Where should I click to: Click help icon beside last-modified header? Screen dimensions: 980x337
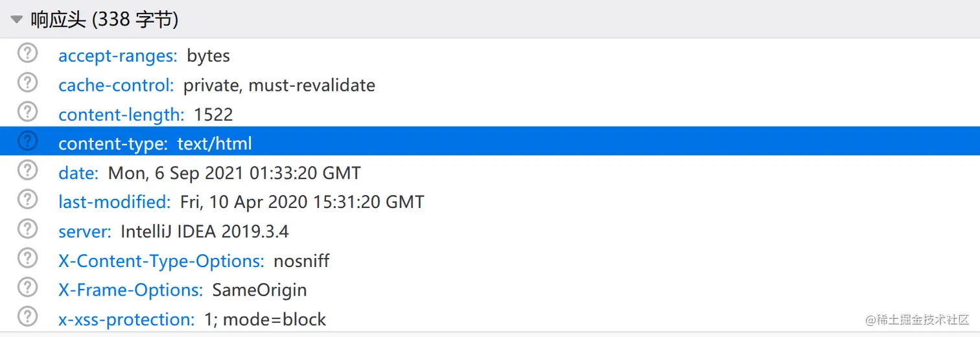pyautogui.click(x=27, y=200)
